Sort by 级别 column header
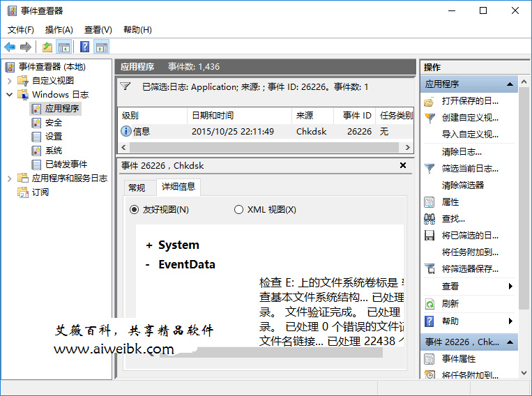The width and height of the screenshot is (532, 396). click(x=152, y=116)
